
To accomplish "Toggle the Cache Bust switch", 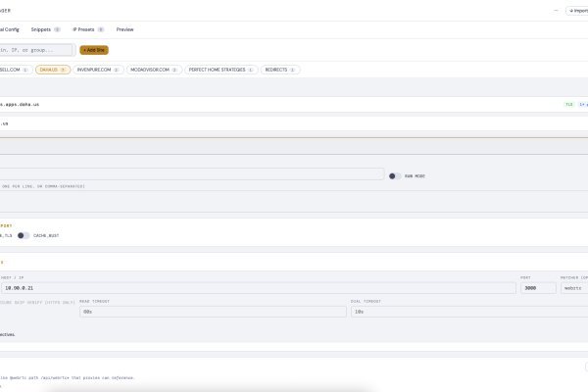I will point(24,235).
